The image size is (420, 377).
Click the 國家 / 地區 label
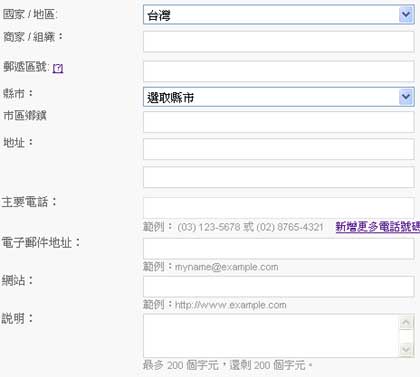(x=30, y=14)
